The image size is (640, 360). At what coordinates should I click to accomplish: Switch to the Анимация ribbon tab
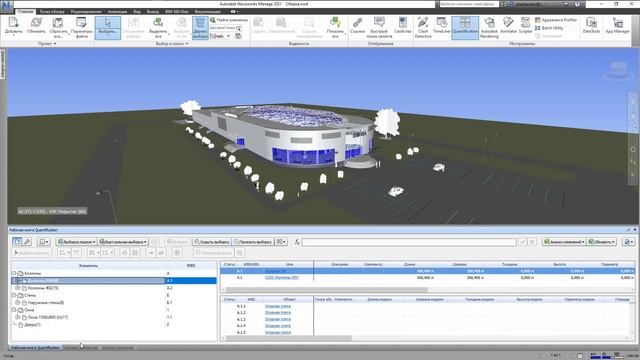point(117,11)
